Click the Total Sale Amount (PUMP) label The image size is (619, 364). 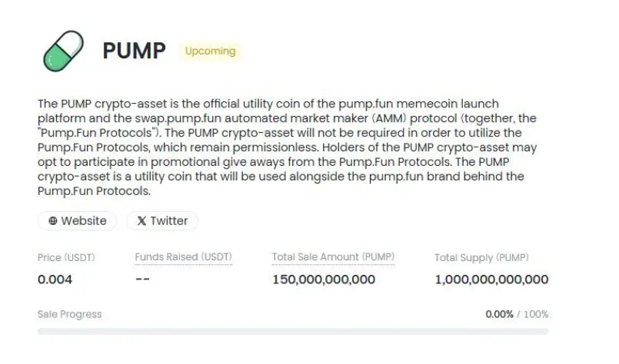point(333,257)
